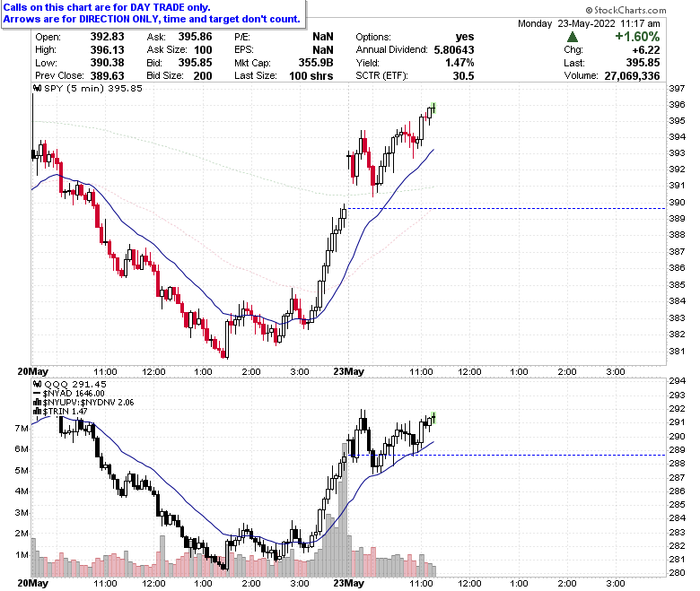Click '23May' on the QQQ chart time axis
Image resolution: width=700 pixels, height=591 pixels.
[349, 583]
